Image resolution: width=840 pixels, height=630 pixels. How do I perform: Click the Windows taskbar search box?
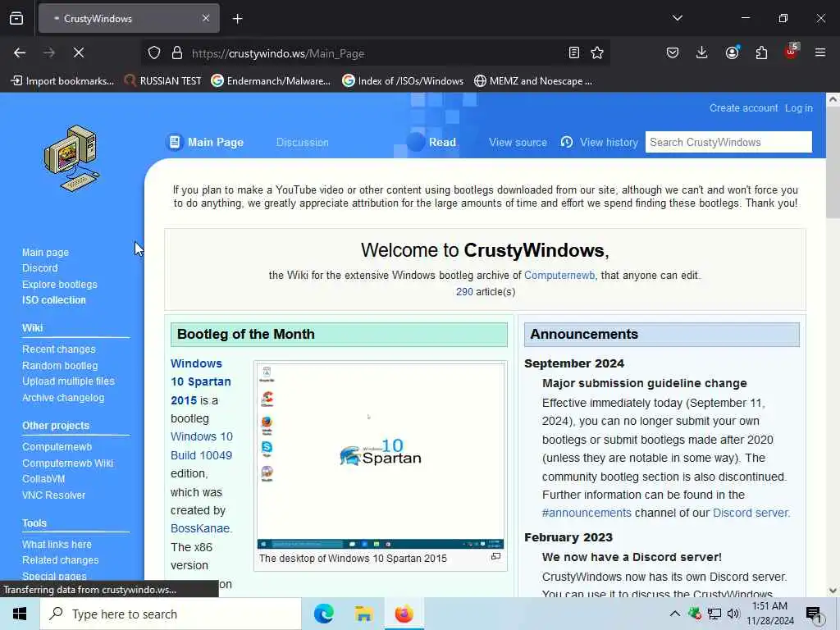[x=171, y=614]
